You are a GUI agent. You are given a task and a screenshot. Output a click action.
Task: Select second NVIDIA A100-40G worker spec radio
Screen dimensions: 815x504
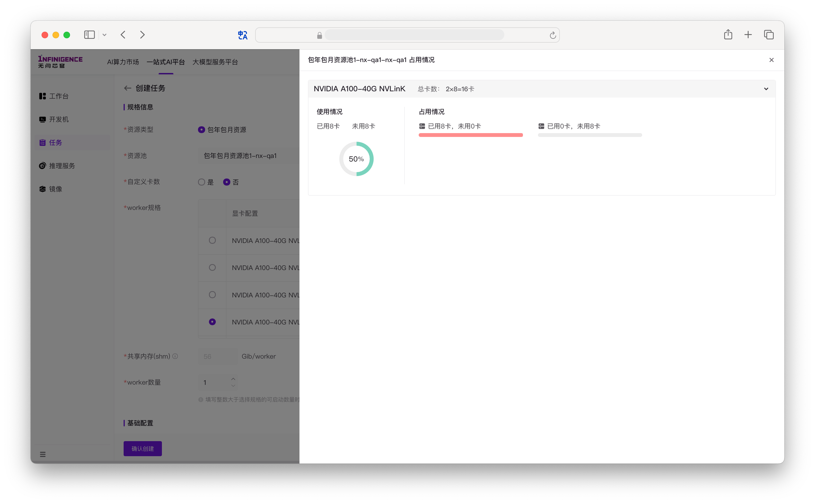[212, 267]
